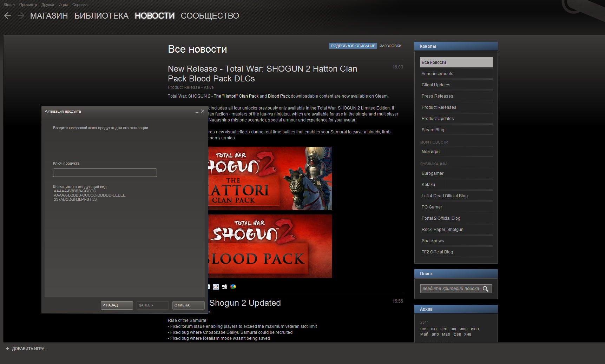Click the ОТМЕНА button
Image resolution: width=605 pixels, height=364 pixels.
pyautogui.click(x=189, y=305)
